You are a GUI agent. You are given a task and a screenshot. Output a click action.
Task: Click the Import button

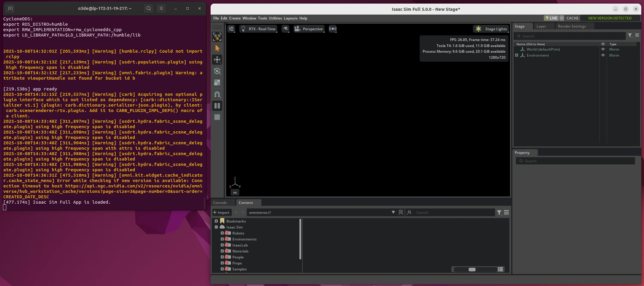[x=221, y=212]
